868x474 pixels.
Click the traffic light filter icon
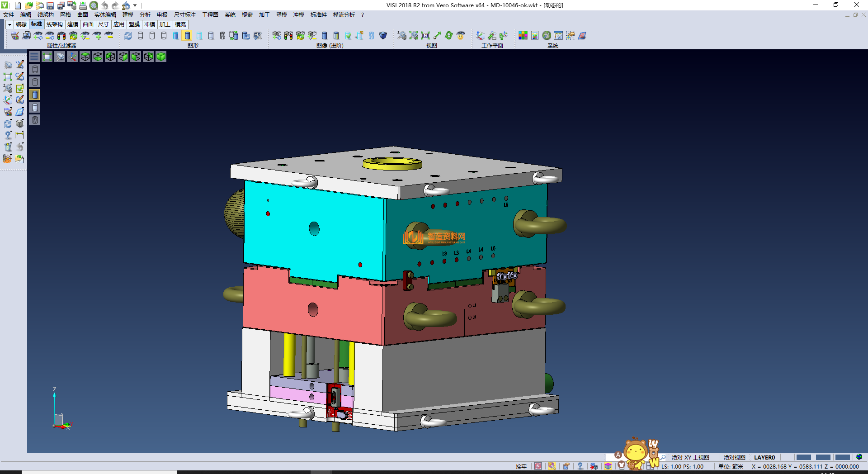61,35
